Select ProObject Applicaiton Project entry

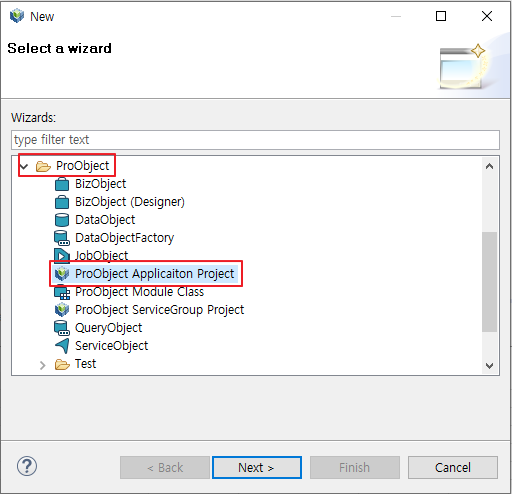[x=155, y=274]
